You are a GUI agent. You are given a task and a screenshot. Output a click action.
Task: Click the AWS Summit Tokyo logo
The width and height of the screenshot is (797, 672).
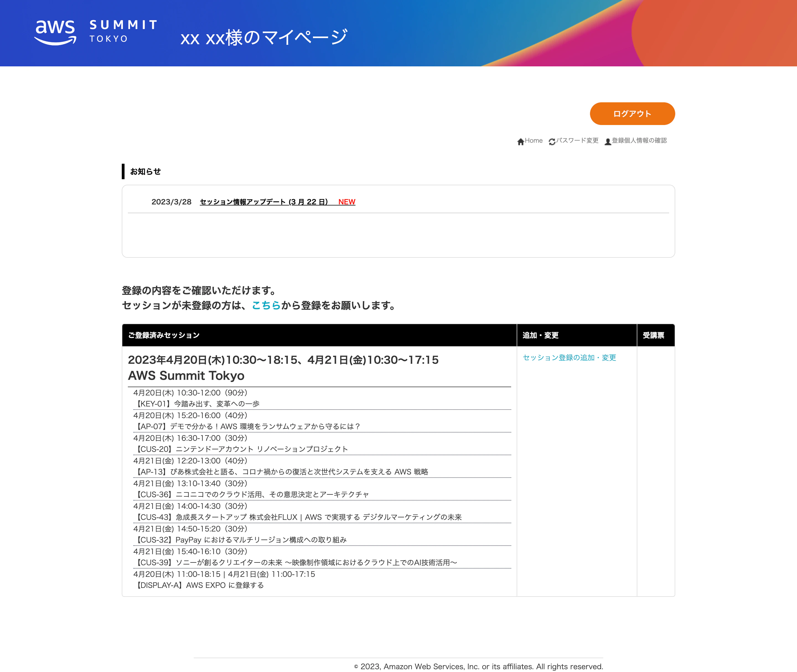96,32
